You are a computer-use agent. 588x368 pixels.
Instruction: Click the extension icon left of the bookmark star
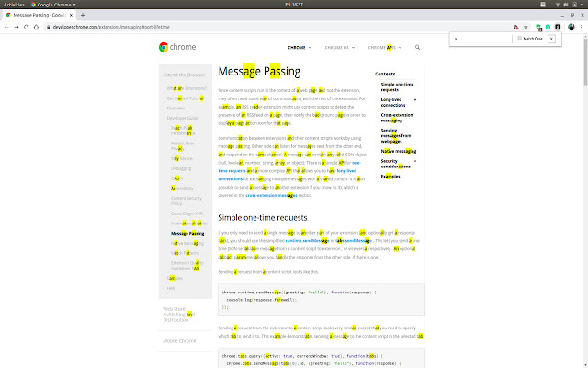[x=516, y=27]
